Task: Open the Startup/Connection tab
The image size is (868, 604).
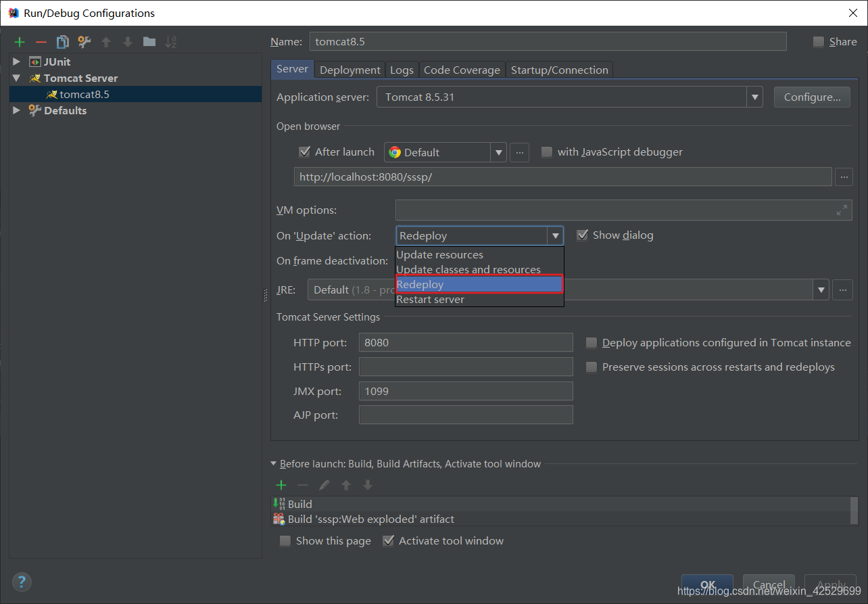Action: click(x=560, y=70)
